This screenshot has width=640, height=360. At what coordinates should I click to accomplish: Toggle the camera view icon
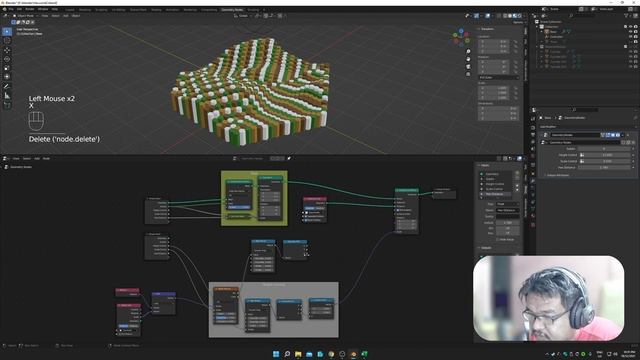[468, 67]
